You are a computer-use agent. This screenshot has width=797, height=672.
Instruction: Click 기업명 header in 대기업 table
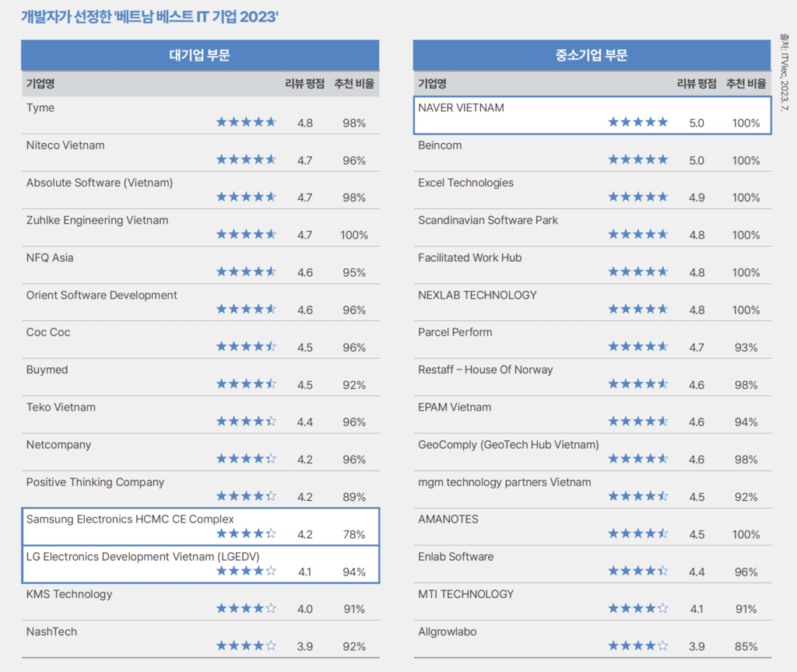(40, 83)
